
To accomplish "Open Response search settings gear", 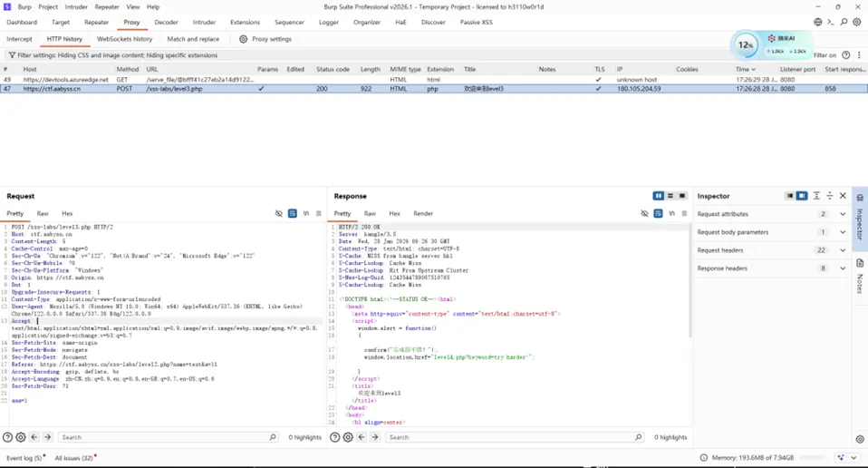I will (x=348, y=437).
